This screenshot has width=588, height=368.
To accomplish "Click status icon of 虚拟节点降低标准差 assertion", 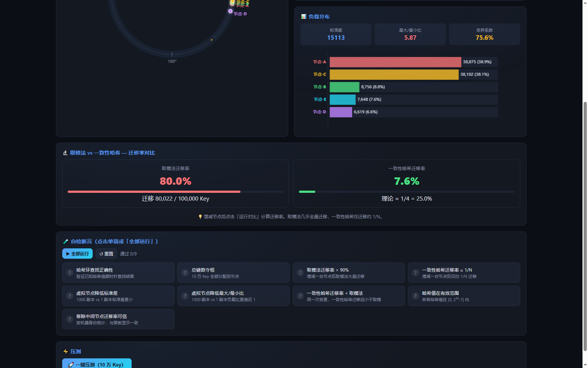I will point(69,296).
